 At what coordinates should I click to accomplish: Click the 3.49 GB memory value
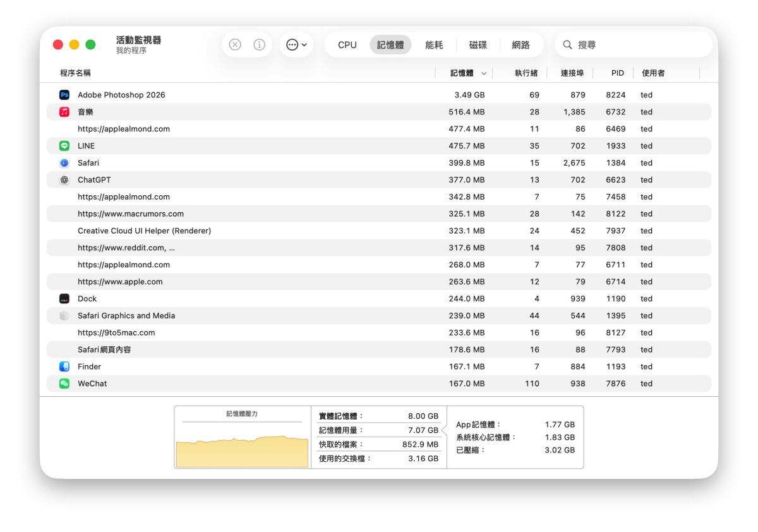click(469, 95)
